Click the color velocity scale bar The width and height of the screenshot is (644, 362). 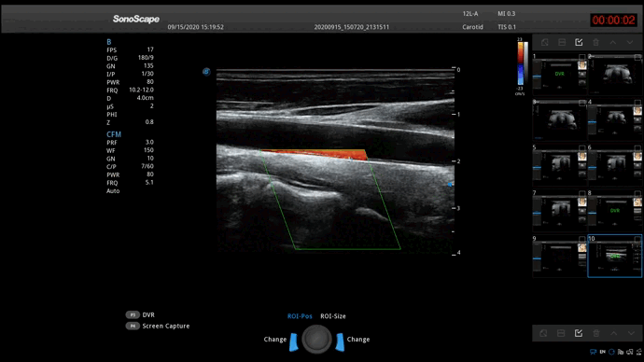[521, 63]
